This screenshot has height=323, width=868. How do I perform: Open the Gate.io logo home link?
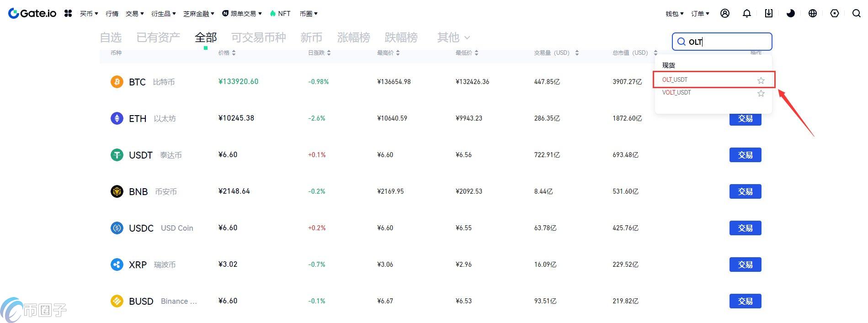pos(32,13)
